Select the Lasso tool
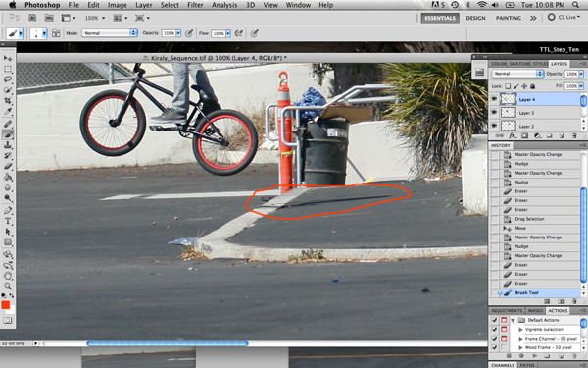Viewport: 588px width, 368px height. click(x=8, y=79)
